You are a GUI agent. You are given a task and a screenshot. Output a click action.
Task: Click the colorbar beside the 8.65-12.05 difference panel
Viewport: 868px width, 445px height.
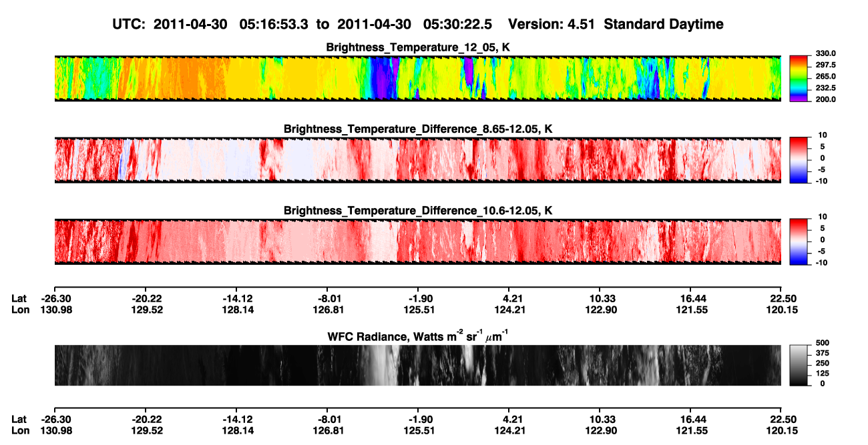coord(798,159)
